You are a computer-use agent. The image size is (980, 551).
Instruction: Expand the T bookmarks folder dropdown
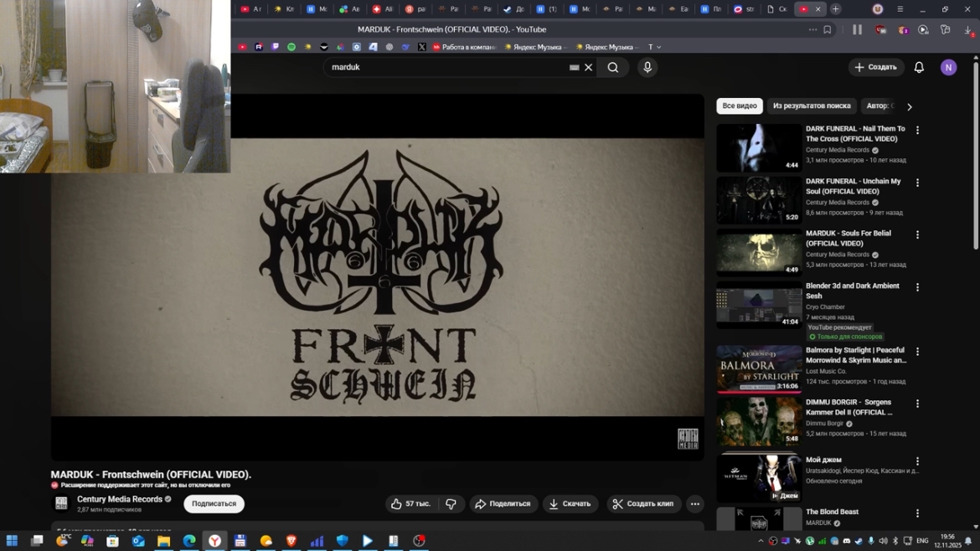click(654, 47)
